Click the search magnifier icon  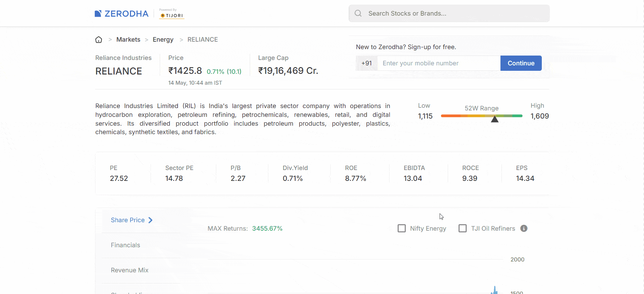[x=358, y=13]
